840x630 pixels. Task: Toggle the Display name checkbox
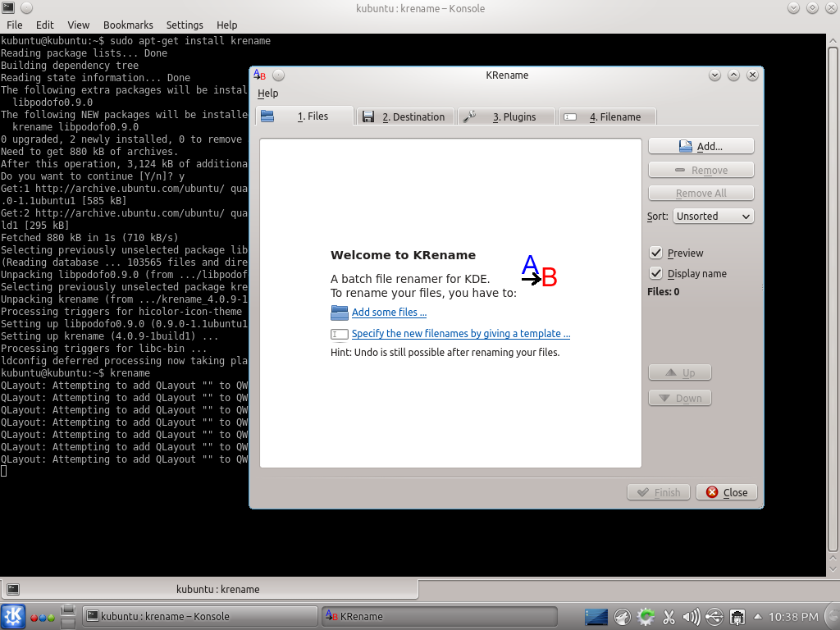point(656,274)
